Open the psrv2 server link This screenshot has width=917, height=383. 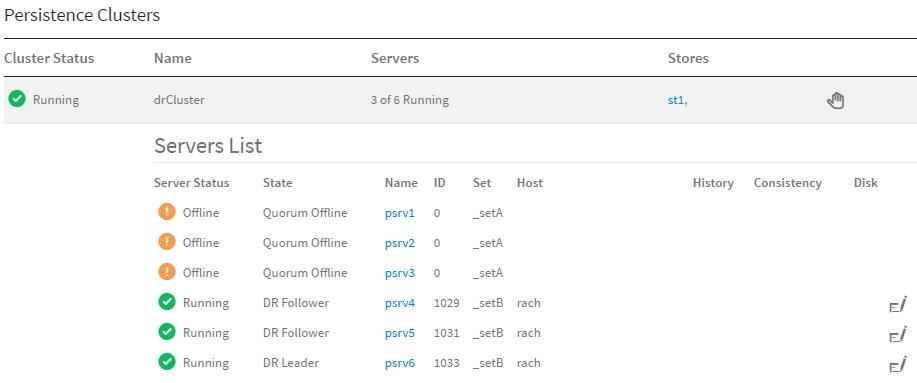coord(399,243)
